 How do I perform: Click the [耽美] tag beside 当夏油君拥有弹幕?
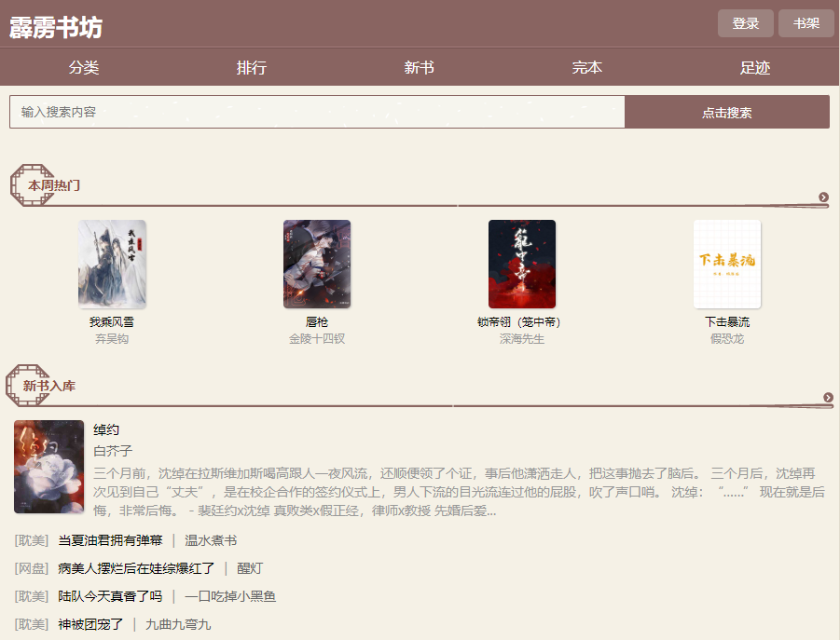32,540
